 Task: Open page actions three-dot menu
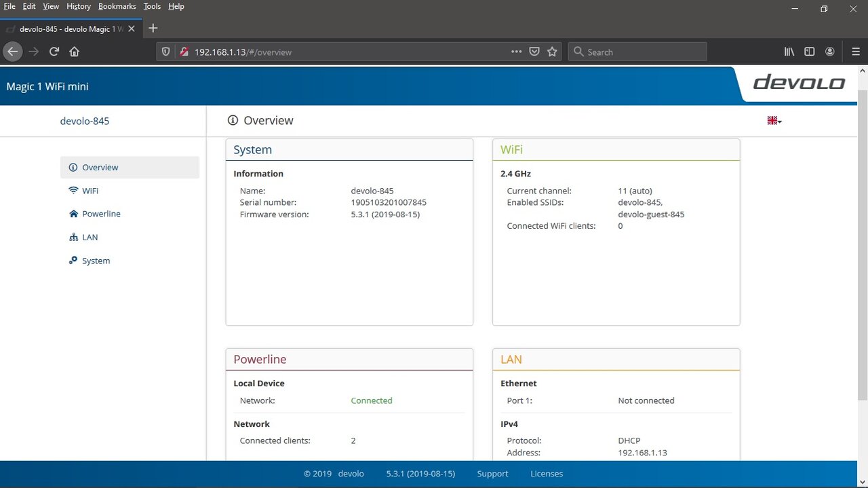[516, 52]
